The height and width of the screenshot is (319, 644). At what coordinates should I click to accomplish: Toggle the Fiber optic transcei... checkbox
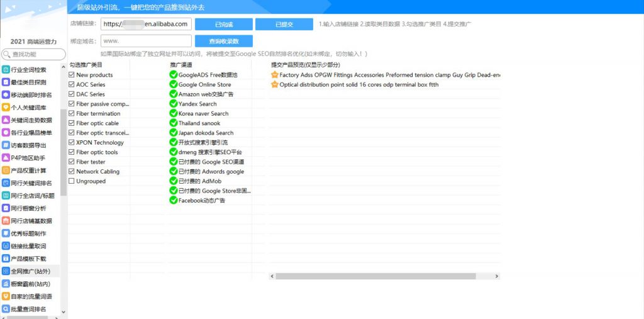[x=72, y=133]
